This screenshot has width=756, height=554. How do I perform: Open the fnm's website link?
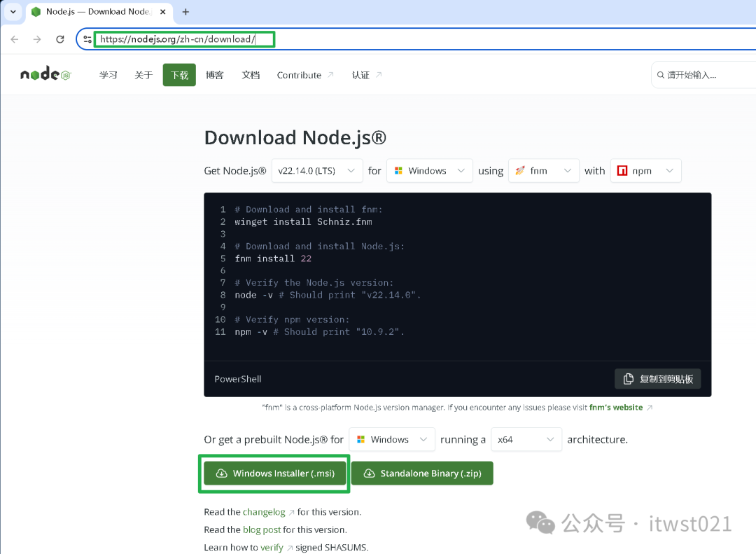coord(616,408)
